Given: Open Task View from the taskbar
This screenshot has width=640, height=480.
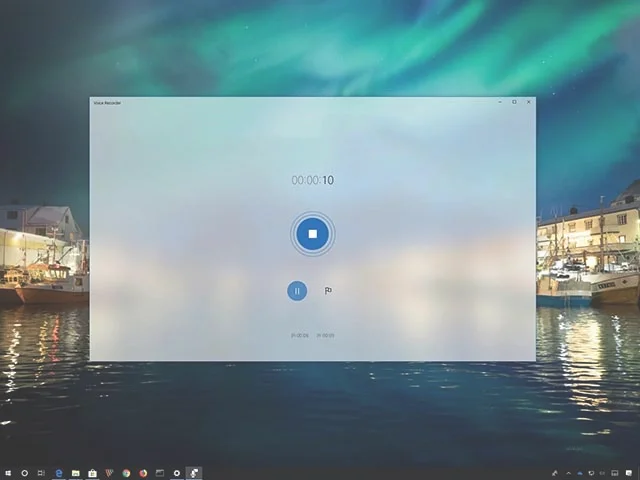Looking at the screenshot, I should tap(41, 473).
